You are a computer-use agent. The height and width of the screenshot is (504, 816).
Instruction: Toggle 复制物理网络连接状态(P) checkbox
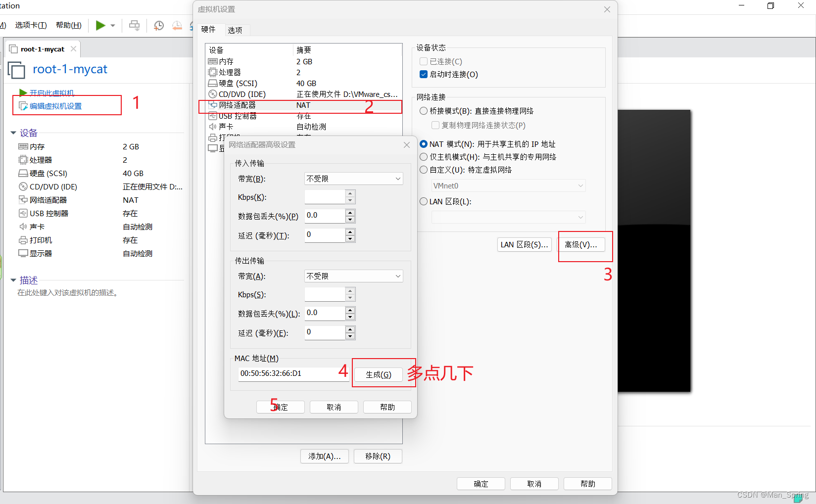click(x=435, y=125)
